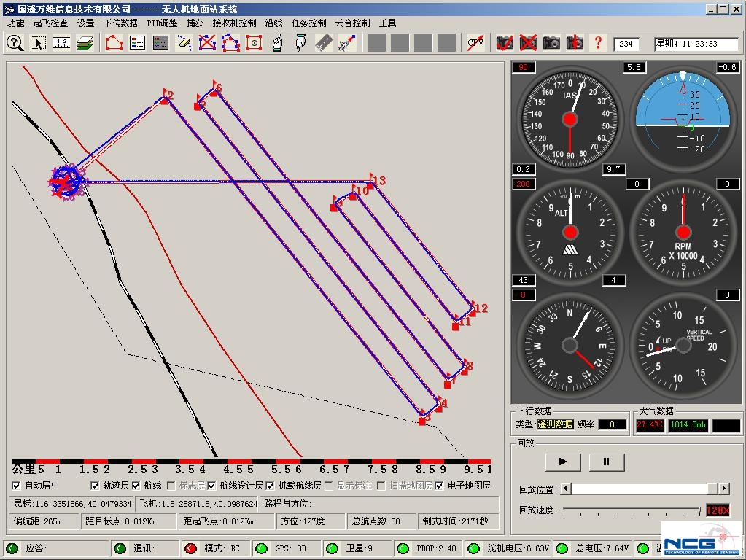746x560 pixels.
Task: Open the PID调整 menu
Action: 162,23
